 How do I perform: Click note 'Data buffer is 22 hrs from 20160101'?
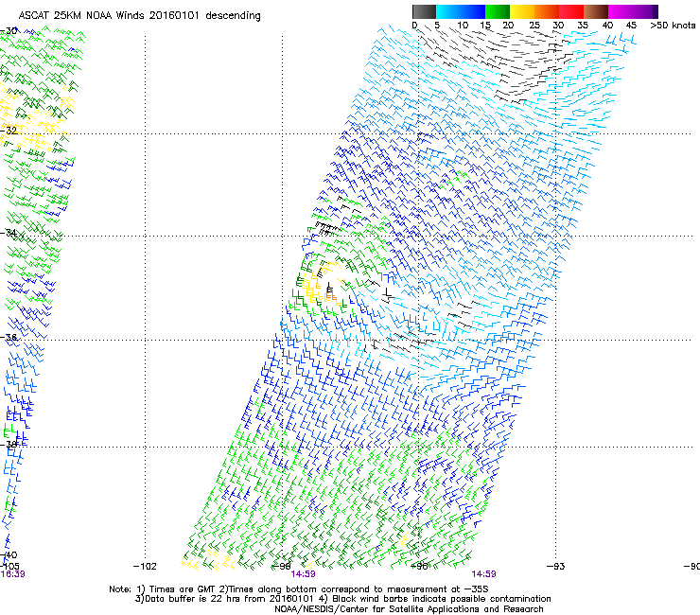point(227,599)
